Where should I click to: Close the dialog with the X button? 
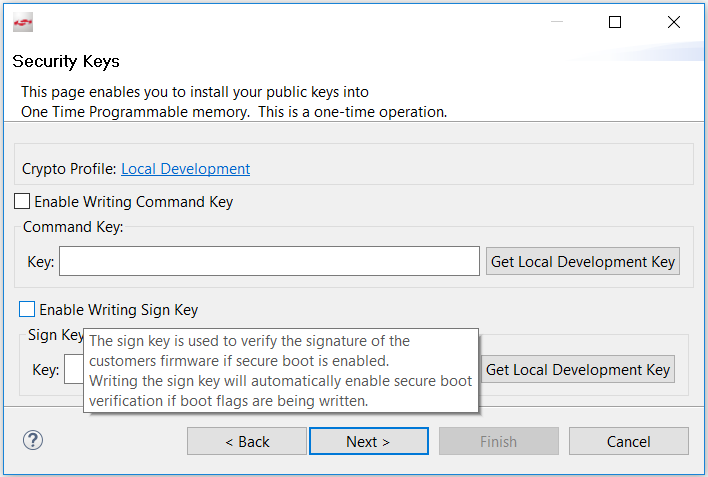point(673,22)
